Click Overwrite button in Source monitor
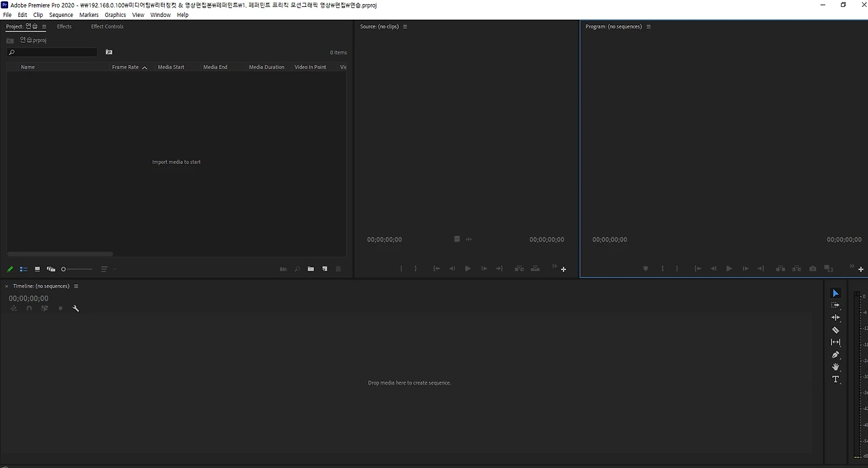Screen dimensions: 868x468 [536, 269]
